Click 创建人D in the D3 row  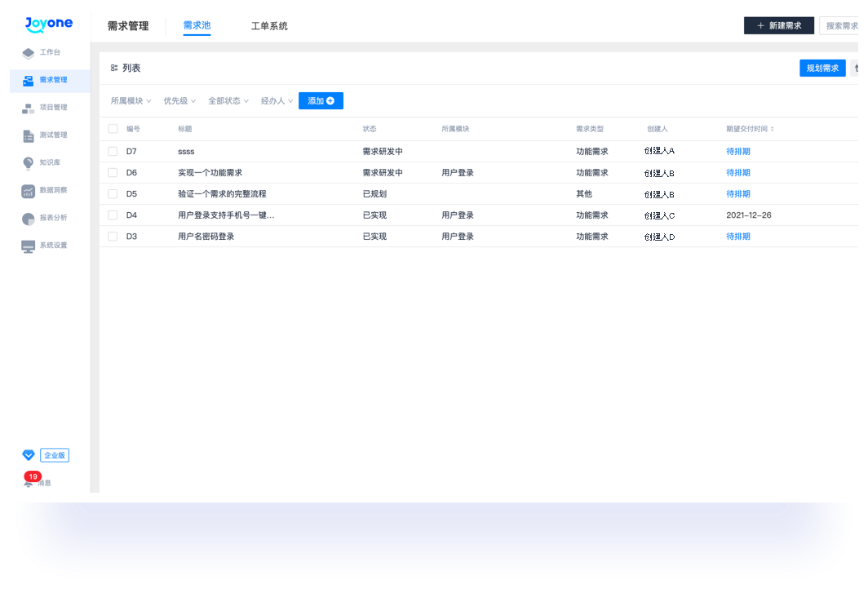(x=659, y=237)
